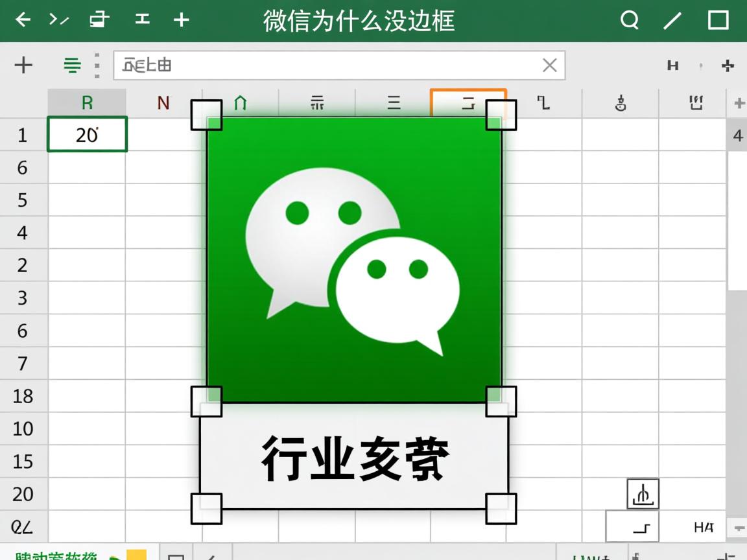Open the small dropdown arrow at bottom right edge
Screen dimensions: 747x560
[x=739, y=527]
